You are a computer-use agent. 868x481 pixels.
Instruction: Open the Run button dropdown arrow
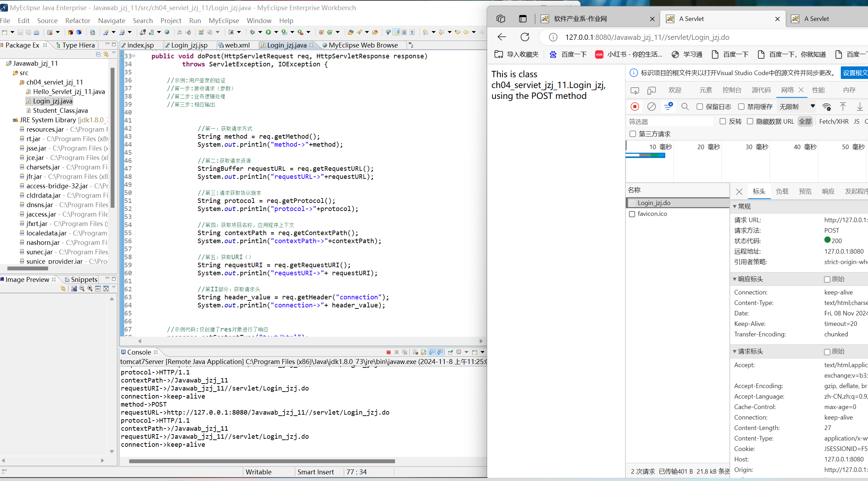[x=276, y=32]
